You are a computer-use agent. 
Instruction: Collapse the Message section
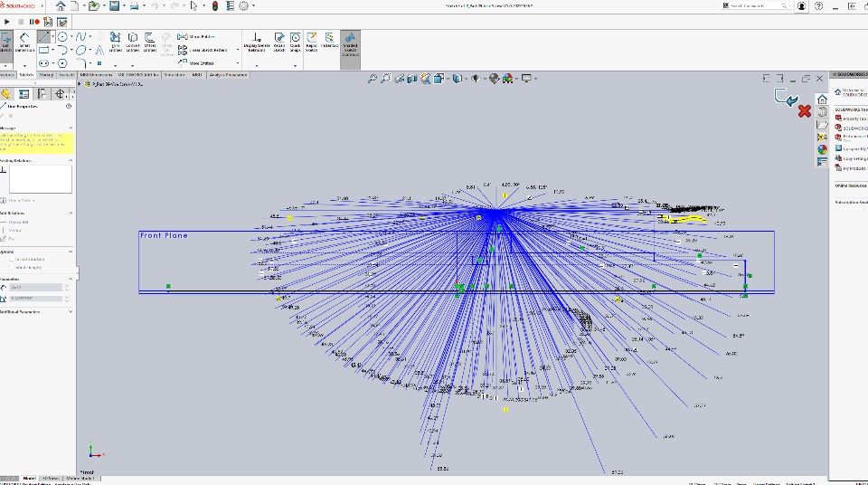point(71,128)
